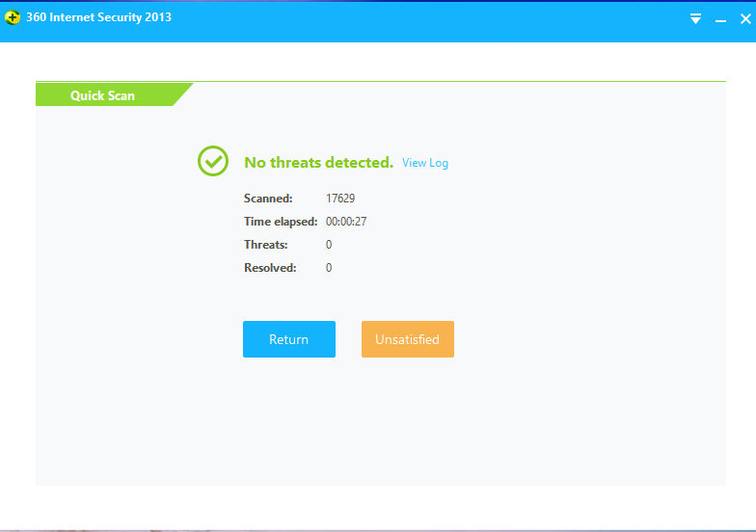Screen dimensions: 756x532
Task: Select the Quick Scan tab header
Action: click(114, 94)
